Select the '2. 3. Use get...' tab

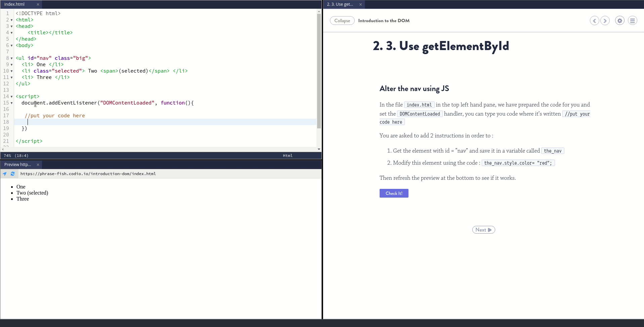click(x=340, y=4)
